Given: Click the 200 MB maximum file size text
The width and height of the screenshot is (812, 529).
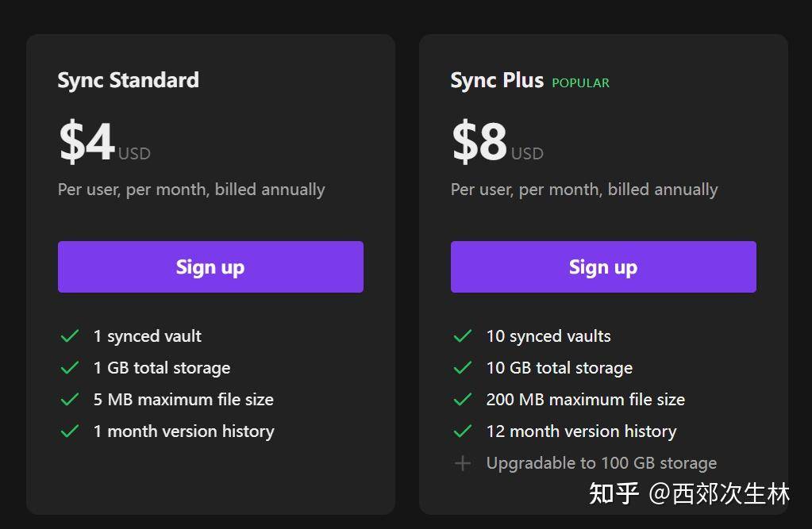Looking at the screenshot, I should click(x=585, y=400).
